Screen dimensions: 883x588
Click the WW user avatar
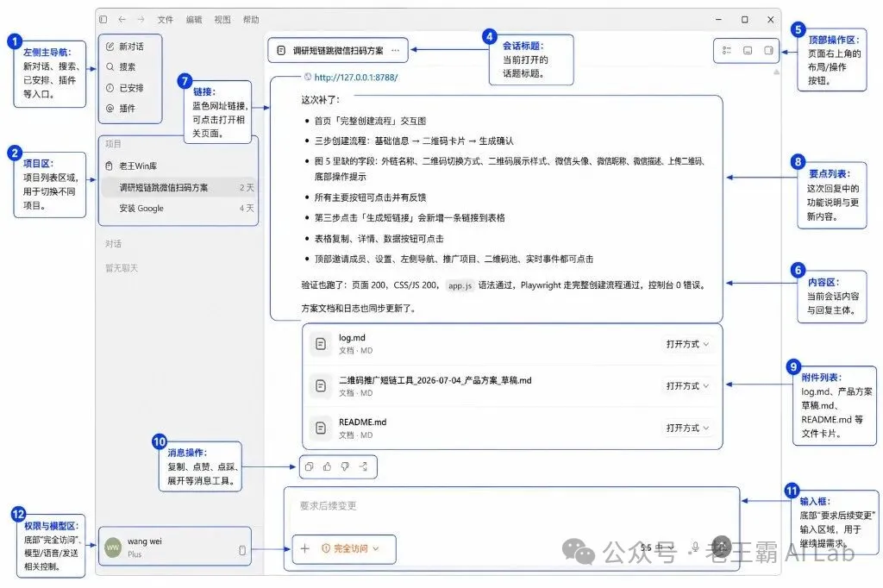click(113, 547)
